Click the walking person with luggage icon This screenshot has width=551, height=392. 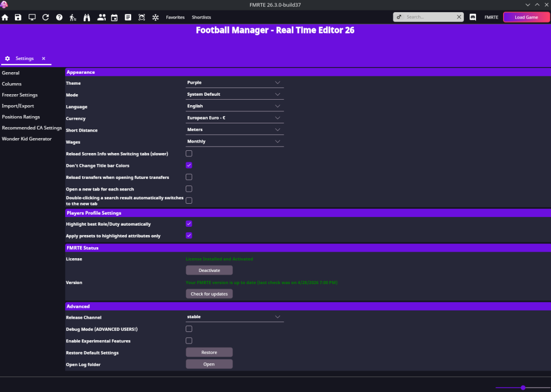coord(73,17)
